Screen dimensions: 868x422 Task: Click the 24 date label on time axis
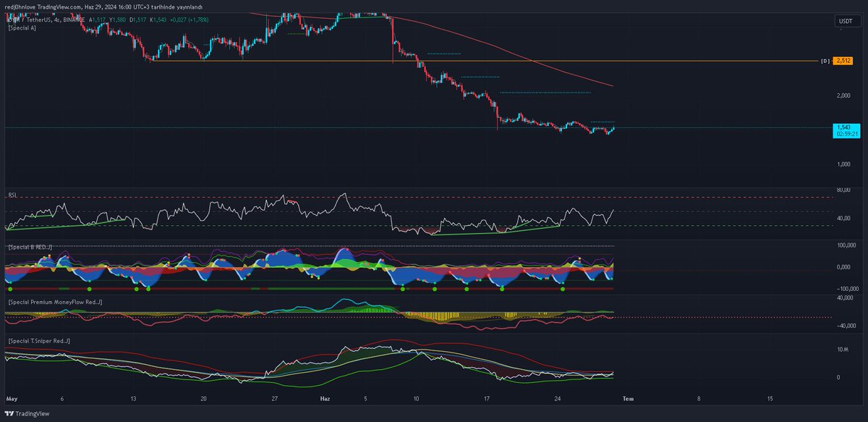click(557, 398)
